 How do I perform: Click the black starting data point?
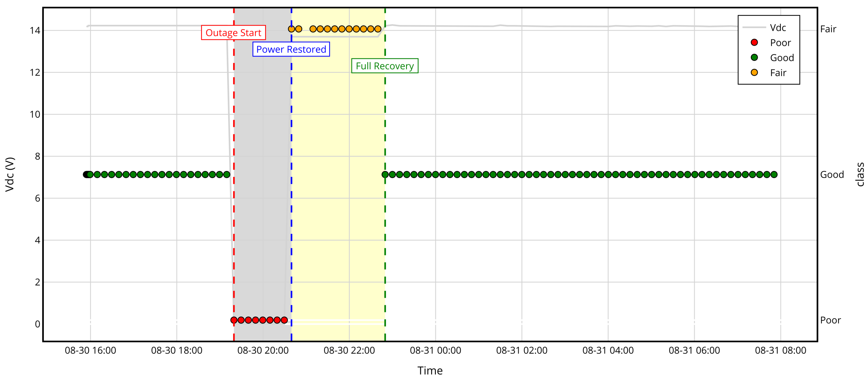[86, 174]
